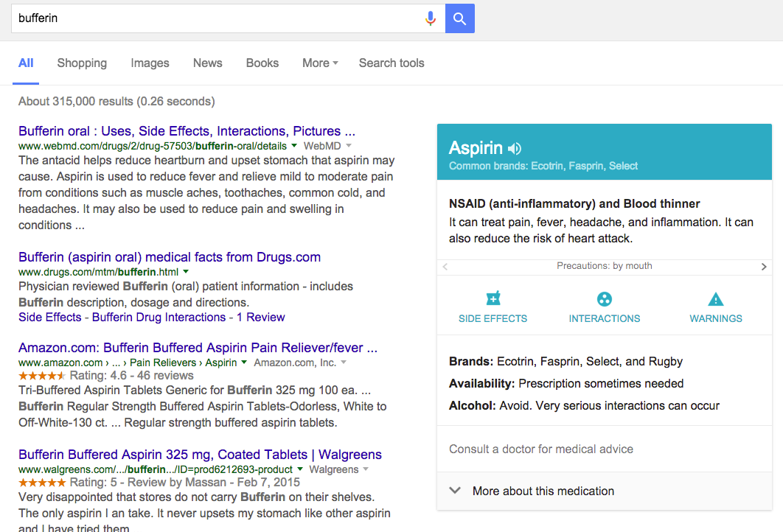The image size is (783, 532).
Task: Click the Interactions label
Action: [605, 318]
